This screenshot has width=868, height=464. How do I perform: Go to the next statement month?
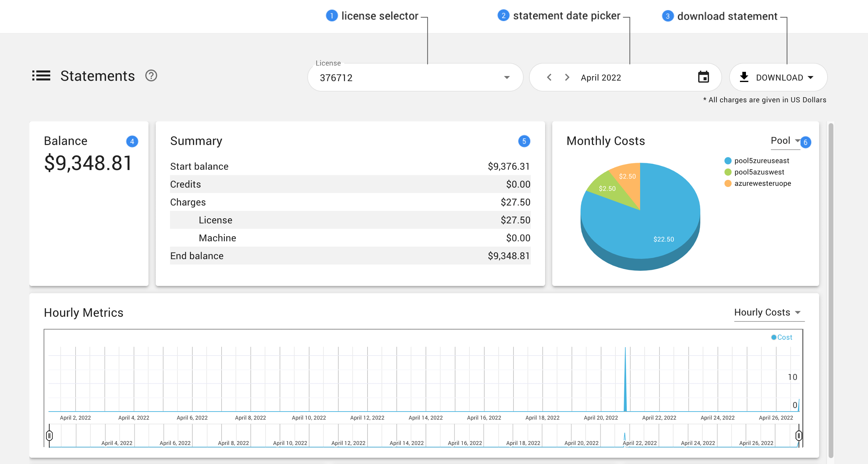[x=567, y=77]
